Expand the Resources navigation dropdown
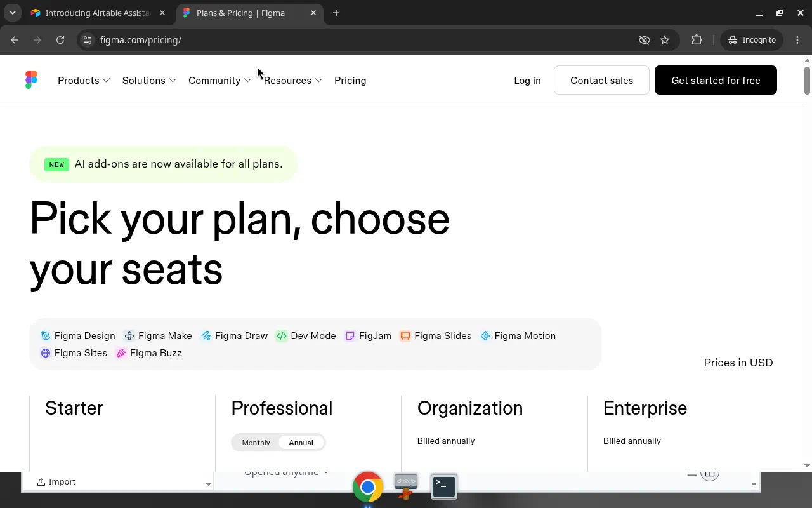812x508 pixels. [293, 81]
